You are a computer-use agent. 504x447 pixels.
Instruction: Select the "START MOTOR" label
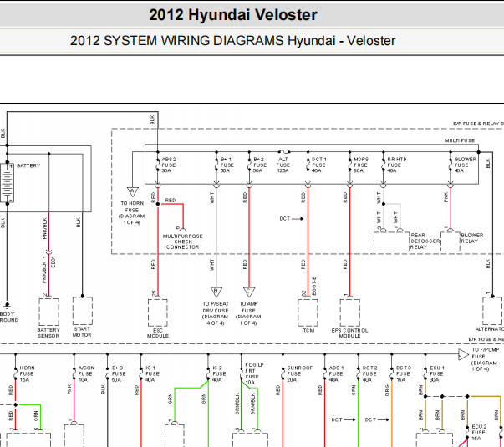click(x=82, y=332)
